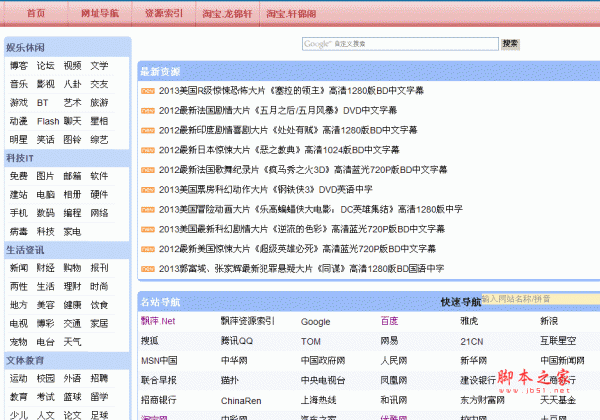Open the 飘萍.Net site link
Image resolution: width=600 pixels, height=420 pixels.
pyautogui.click(x=158, y=321)
